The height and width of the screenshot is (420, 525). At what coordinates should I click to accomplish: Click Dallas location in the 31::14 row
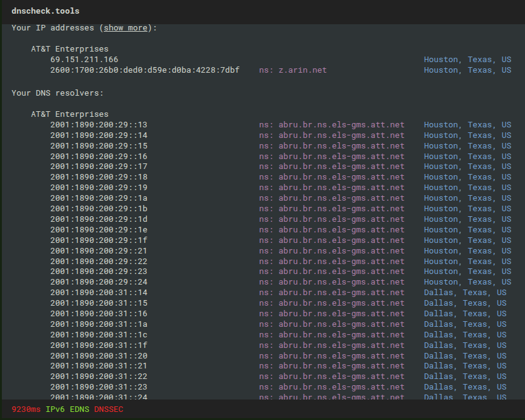(465, 292)
